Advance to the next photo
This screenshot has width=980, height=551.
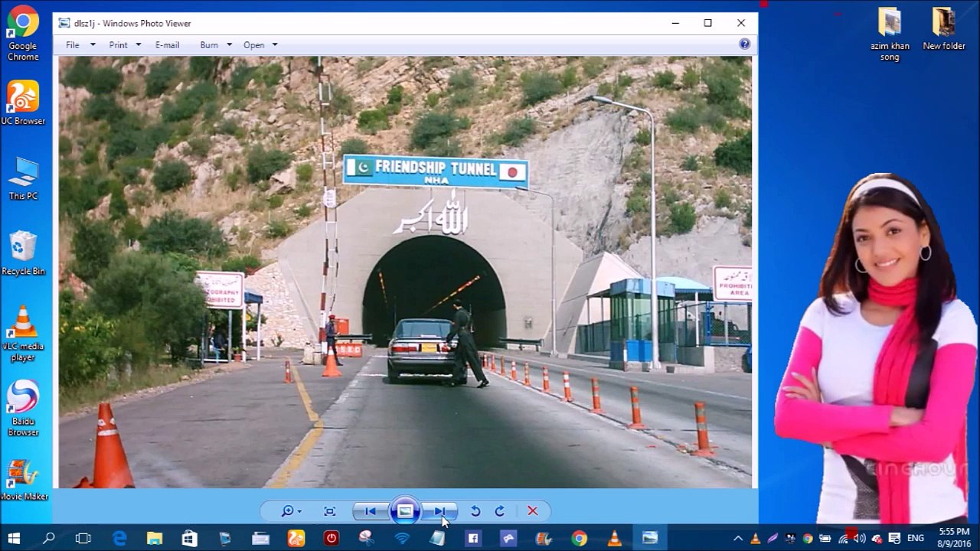439,511
